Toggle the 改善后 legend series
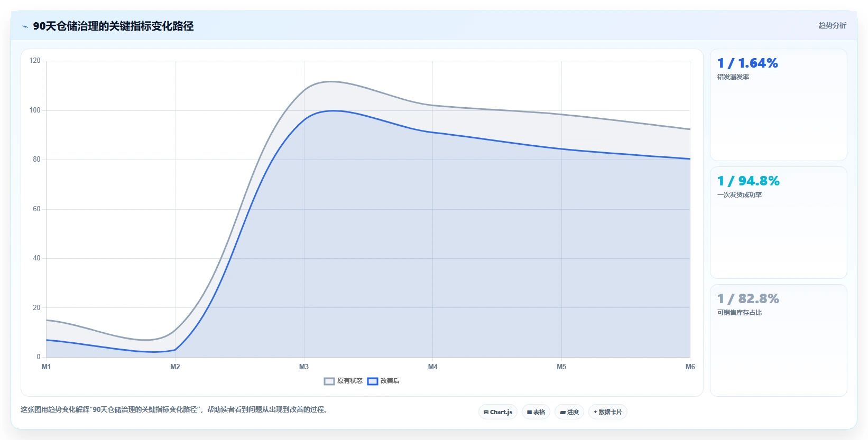This screenshot has height=440, width=868. (383, 381)
